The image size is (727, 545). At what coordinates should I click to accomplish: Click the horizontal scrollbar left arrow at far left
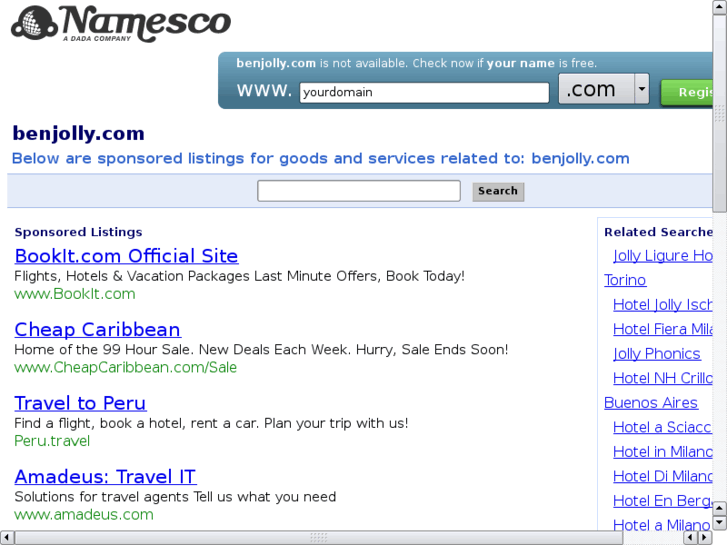pyautogui.click(x=6, y=538)
